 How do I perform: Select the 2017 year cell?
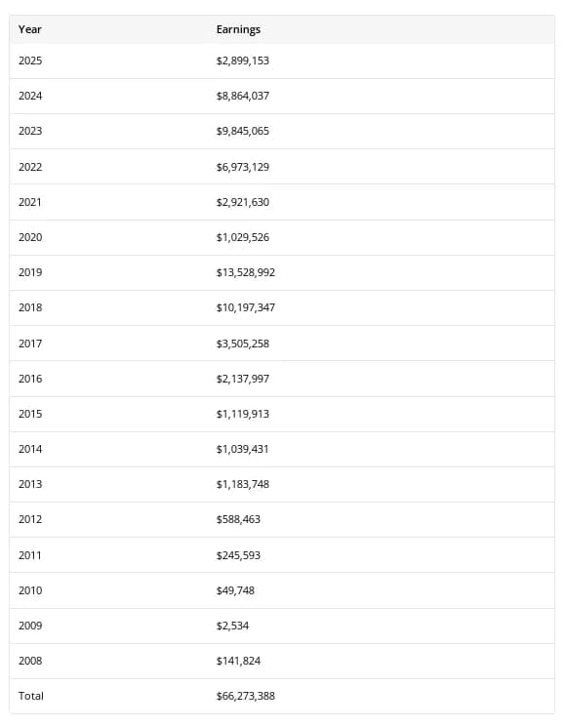pyautogui.click(x=30, y=344)
